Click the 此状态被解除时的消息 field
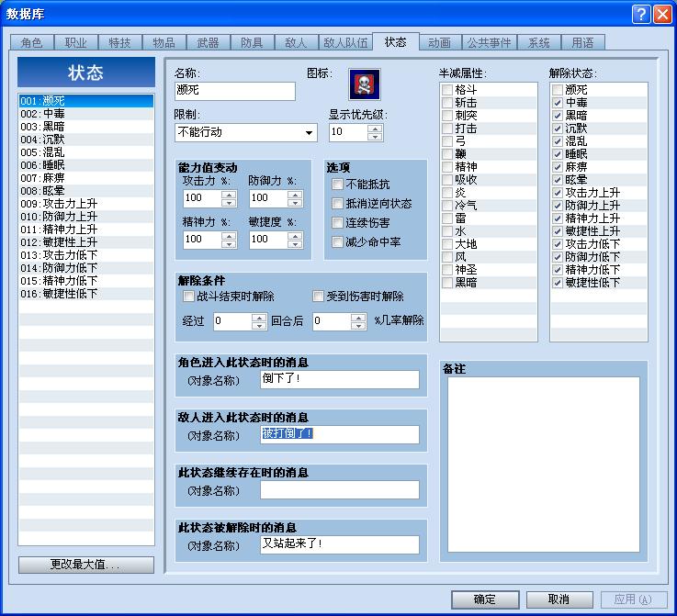Viewport: 677px width, 616px height. click(x=339, y=544)
